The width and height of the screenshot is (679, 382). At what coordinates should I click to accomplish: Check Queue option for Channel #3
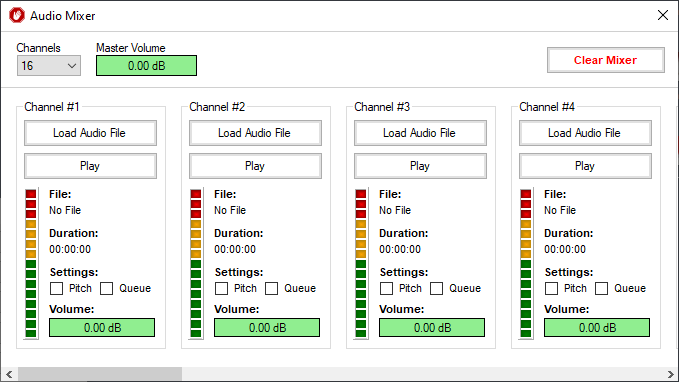pyautogui.click(x=436, y=288)
